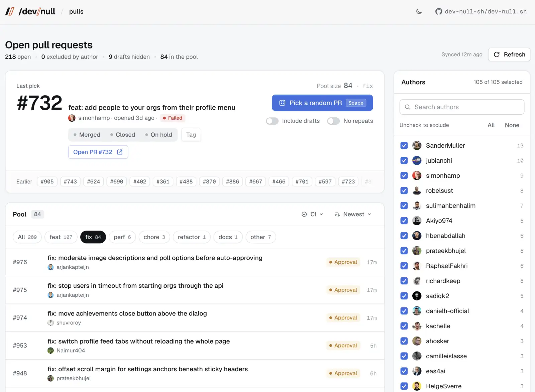Mark the last pick as Merged
Screen dimensions: 535x392
pyautogui.click(x=87, y=135)
